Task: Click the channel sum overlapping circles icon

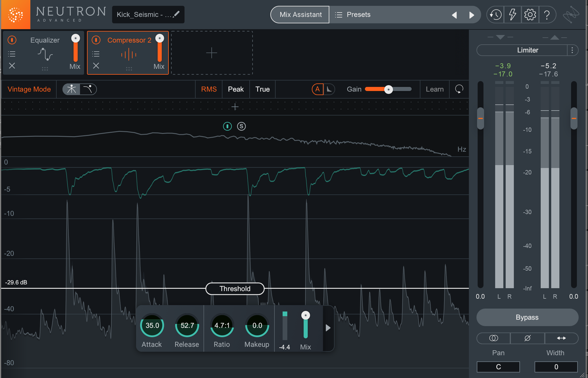Action: (x=493, y=338)
